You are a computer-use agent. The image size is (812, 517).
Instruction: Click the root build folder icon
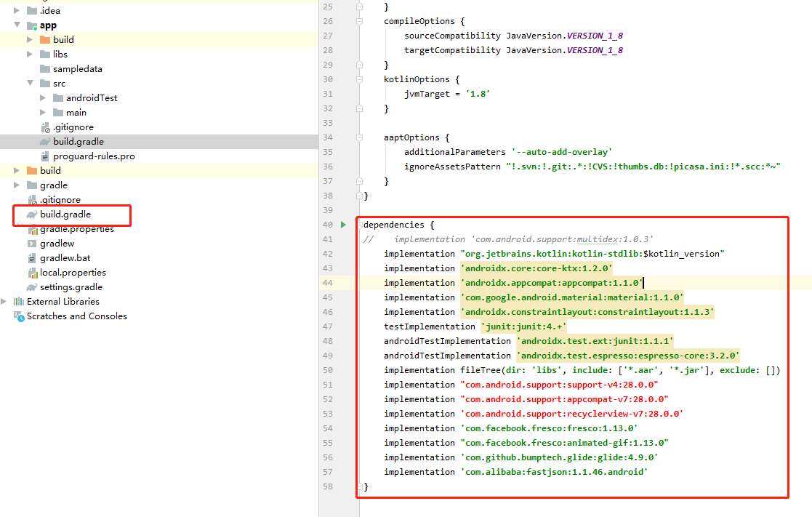(x=31, y=170)
